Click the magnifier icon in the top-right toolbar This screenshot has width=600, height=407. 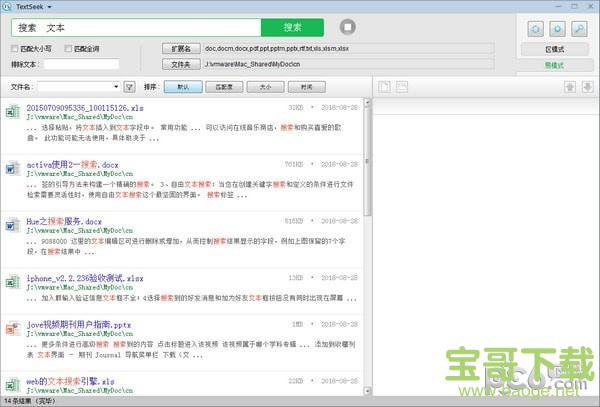(579, 29)
